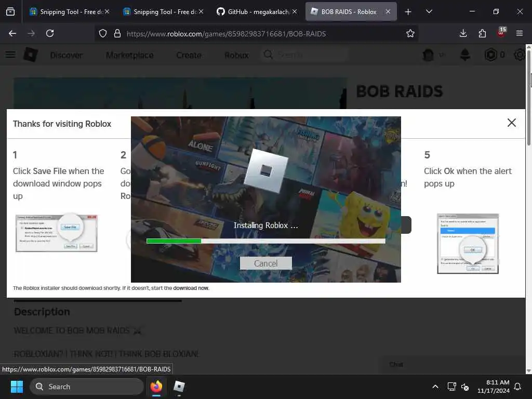Open the Windows notifications bell
The height and width of the screenshot is (399, 532).
tap(517, 387)
